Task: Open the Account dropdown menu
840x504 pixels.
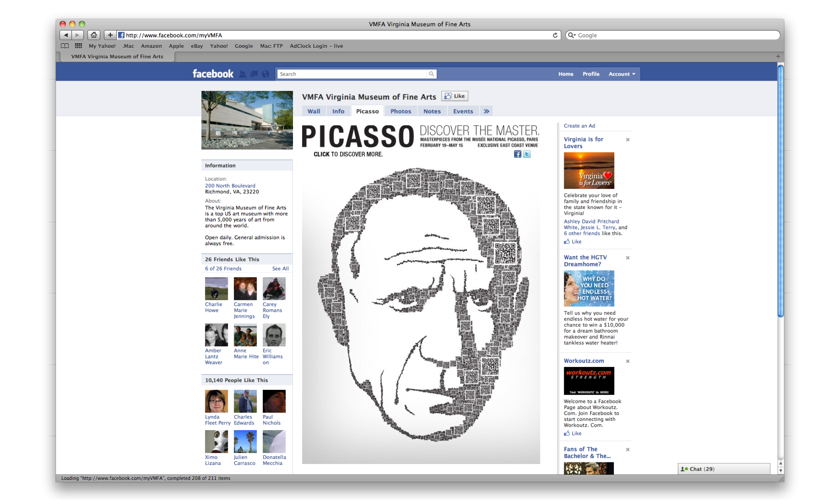Action: (x=622, y=74)
